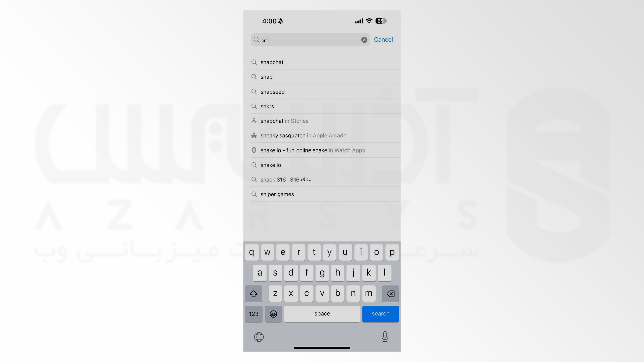Tap the signal strength icon
Viewport: 644px width, 362px height.
point(358,21)
